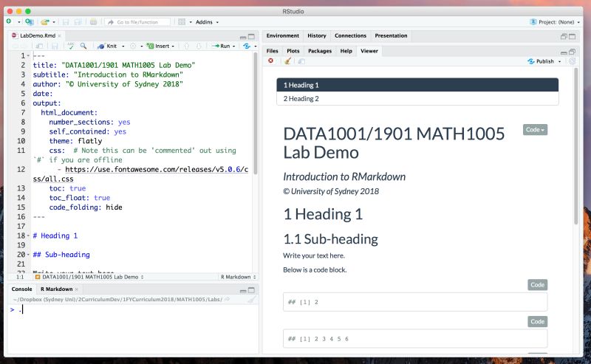
Task: Select the LabDemo.Rmd editor tab
Action: pos(37,35)
